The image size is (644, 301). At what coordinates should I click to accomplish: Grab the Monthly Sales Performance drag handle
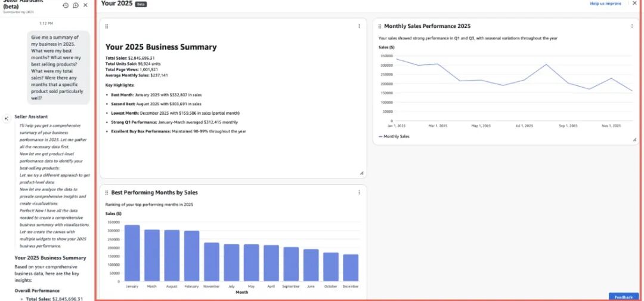(x=379, y=26)
